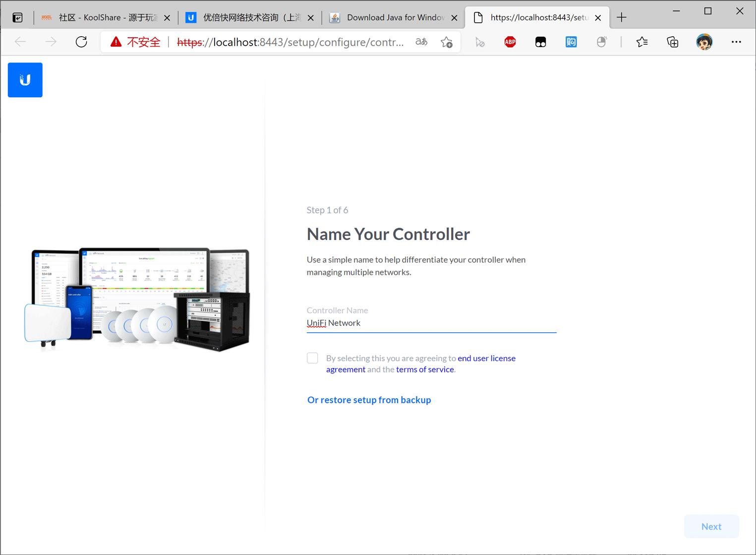Screen dimensions: 756x555
Task: Open the Settings and more menu
Action: [737, 42]
